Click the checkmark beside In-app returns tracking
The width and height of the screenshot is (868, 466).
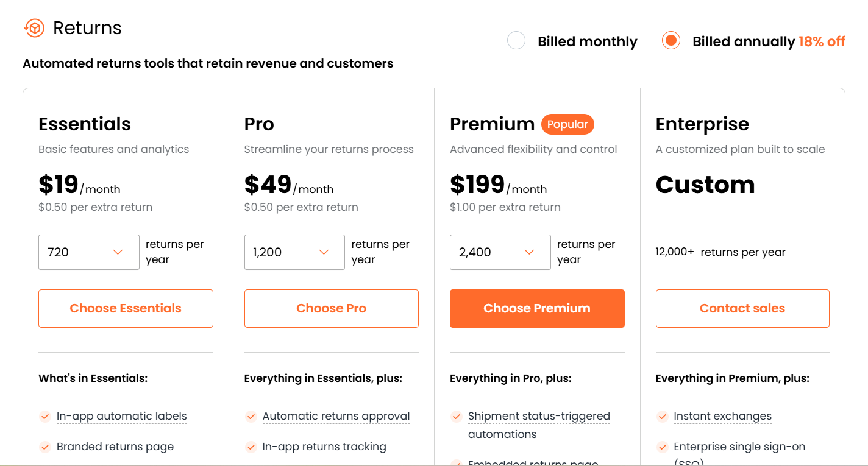coord(251,447)
